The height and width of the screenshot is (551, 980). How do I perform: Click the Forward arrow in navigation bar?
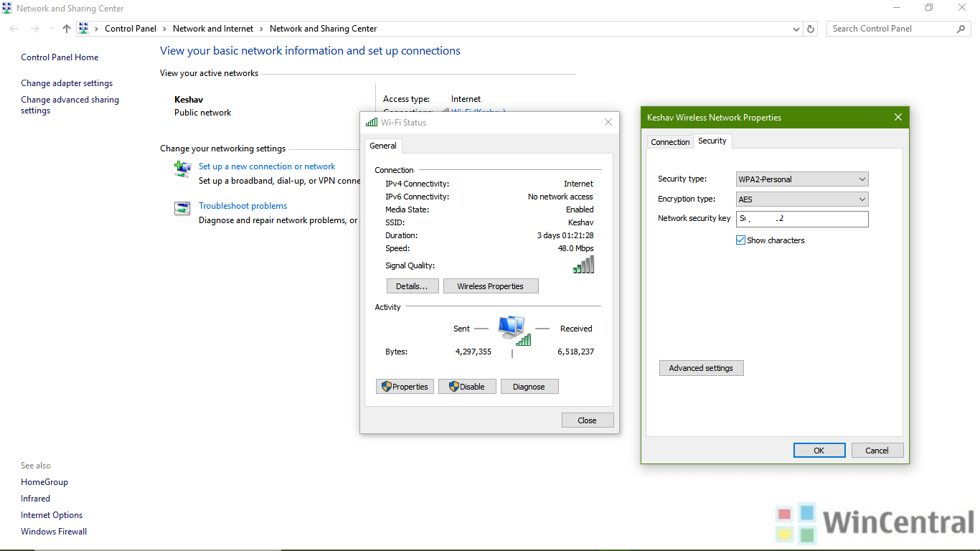(34, 29)
